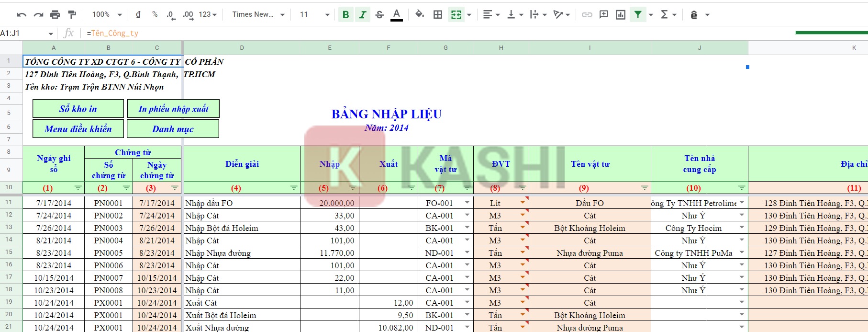Format as percent
This screenshot has height=332, width=868.
(155, 14)
